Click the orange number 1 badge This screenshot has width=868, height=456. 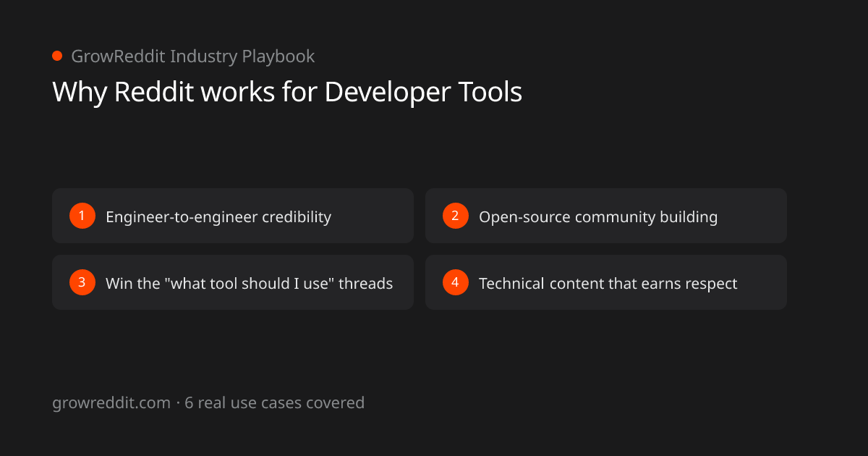pos(82,216)
